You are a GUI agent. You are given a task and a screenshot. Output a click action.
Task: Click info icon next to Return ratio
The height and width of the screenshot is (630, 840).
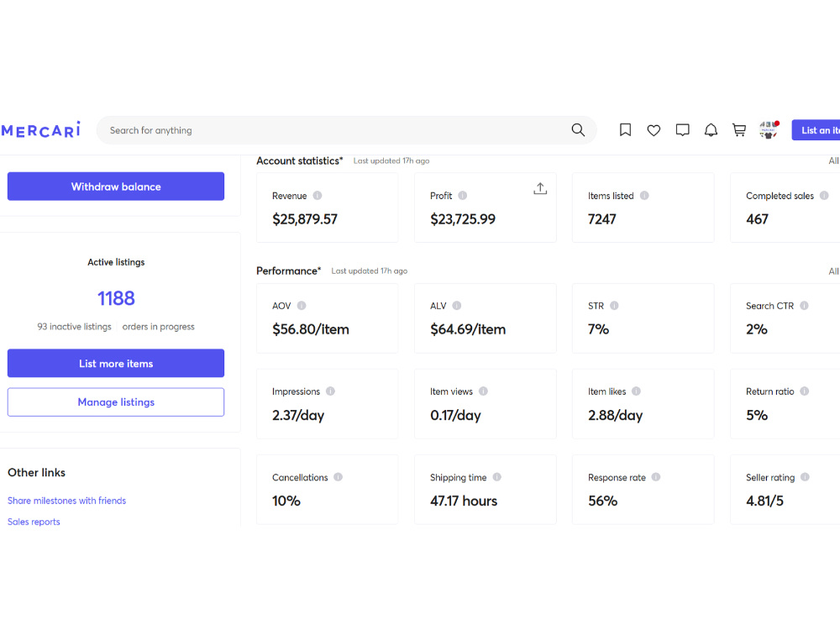click(804, 391)
